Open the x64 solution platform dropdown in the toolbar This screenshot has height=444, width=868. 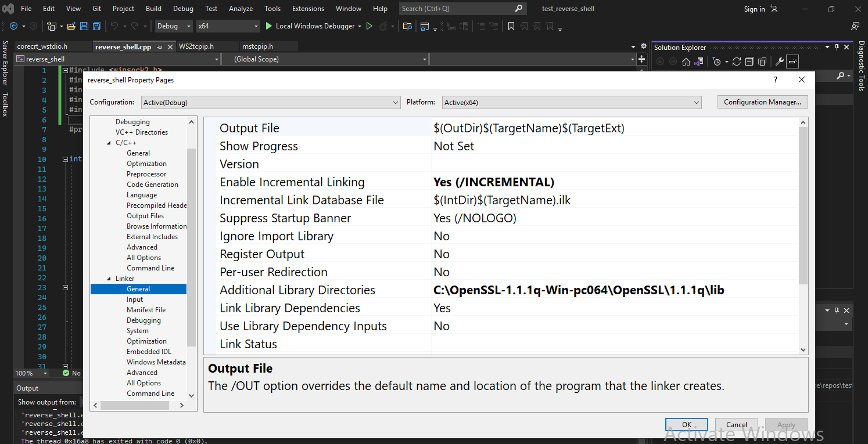coord(227,26)
